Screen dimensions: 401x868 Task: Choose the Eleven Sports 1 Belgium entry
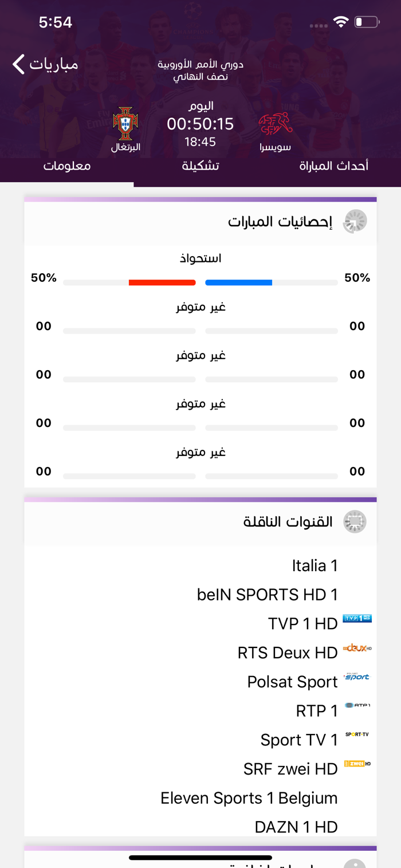coord(200,798)
